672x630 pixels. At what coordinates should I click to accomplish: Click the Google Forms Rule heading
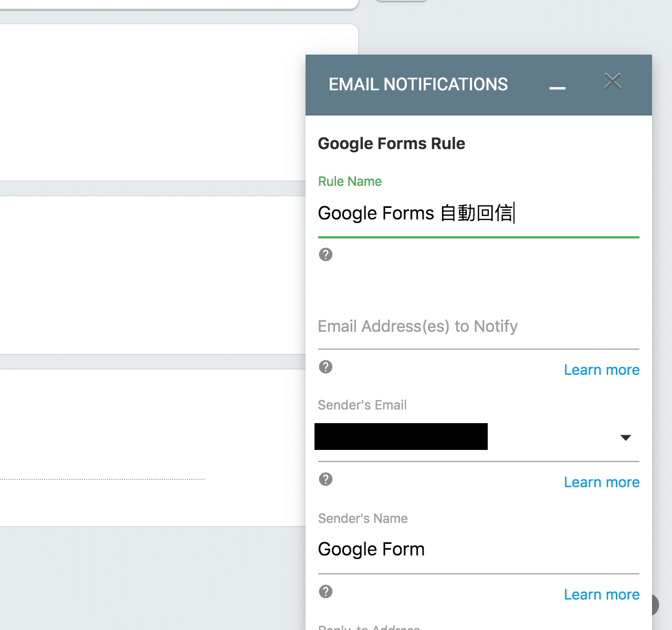pos(391,144)
